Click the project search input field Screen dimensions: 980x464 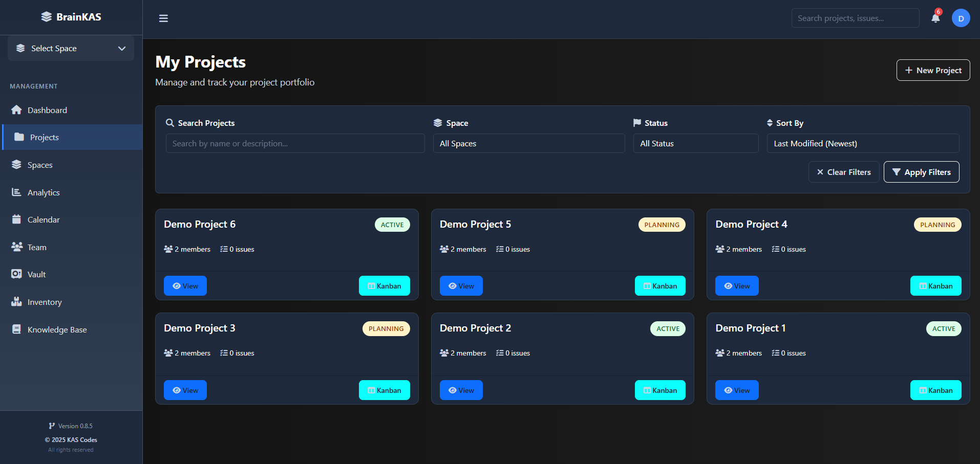tap(295, 143)
